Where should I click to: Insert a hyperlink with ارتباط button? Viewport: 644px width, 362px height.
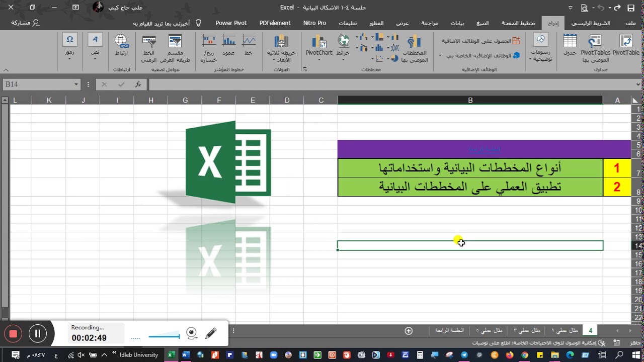[121, 45]
